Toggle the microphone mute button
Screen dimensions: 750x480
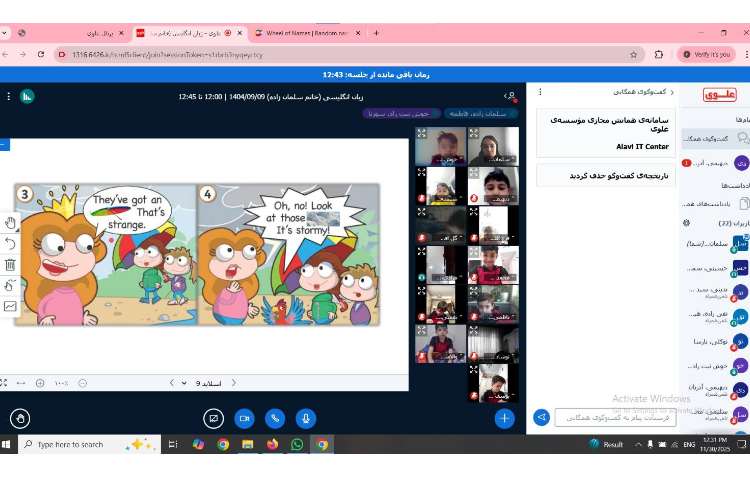point(305,418)
